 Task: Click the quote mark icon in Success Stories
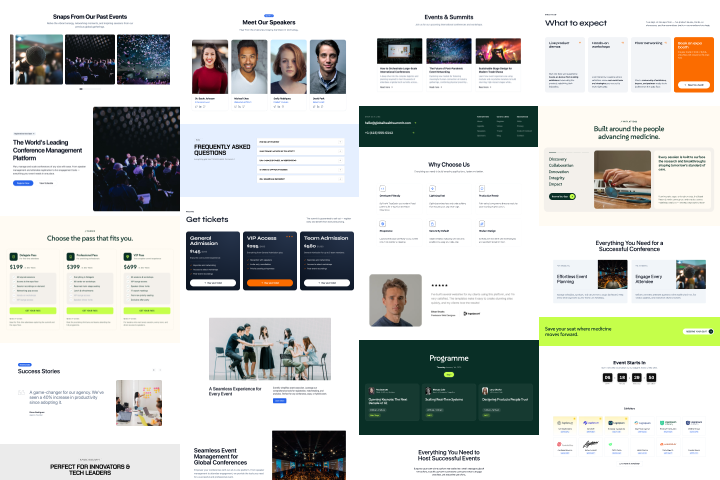[x=21, y=393]
